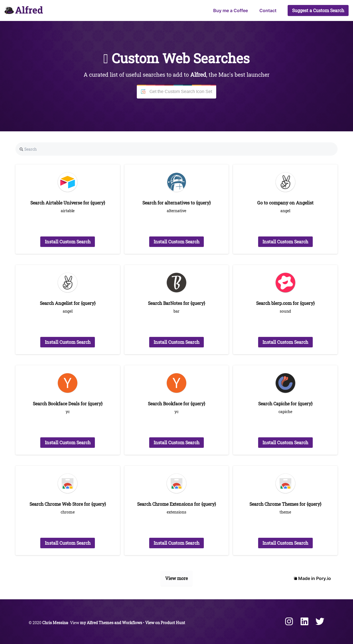The image size is (353, 644).
Task: Click the Capiche logo icon
Action: pyautogui.click(x=285, y=383)
